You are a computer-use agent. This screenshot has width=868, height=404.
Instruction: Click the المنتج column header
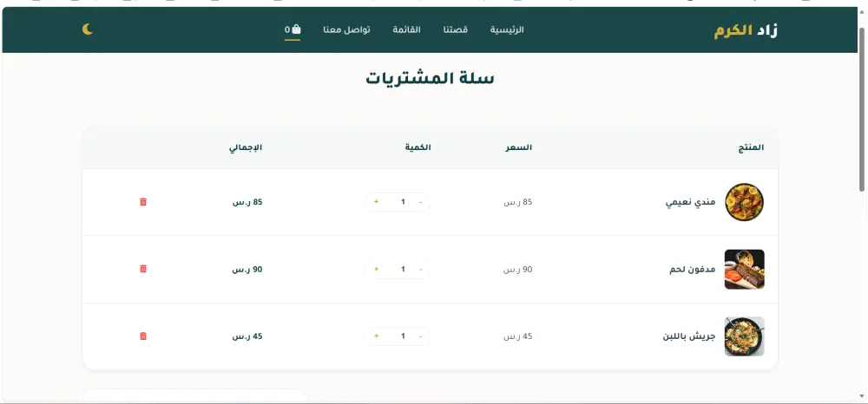tap(751, 147)
